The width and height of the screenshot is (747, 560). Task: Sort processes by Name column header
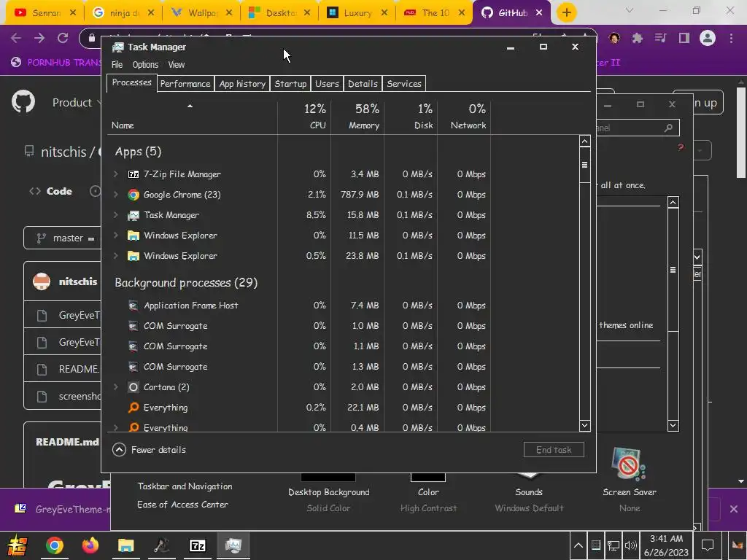192,117
